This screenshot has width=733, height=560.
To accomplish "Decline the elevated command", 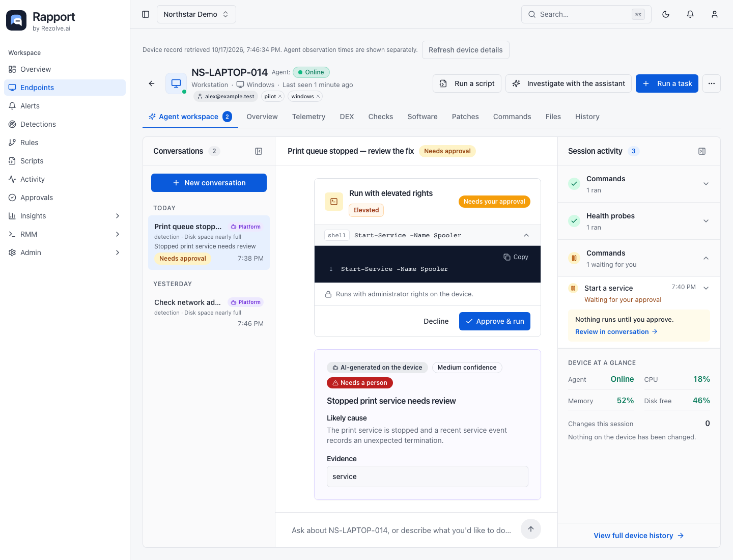I will pos(436,321).
